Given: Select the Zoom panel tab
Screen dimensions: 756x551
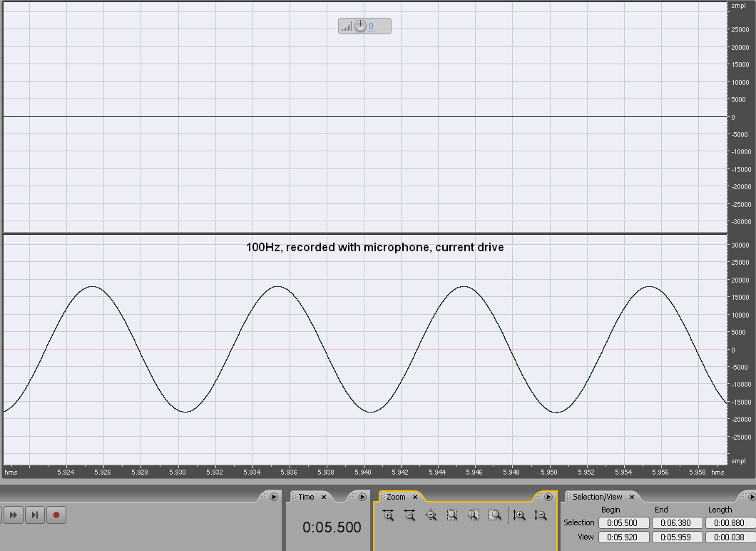Looking at the screenshot, I should [396, 497].
